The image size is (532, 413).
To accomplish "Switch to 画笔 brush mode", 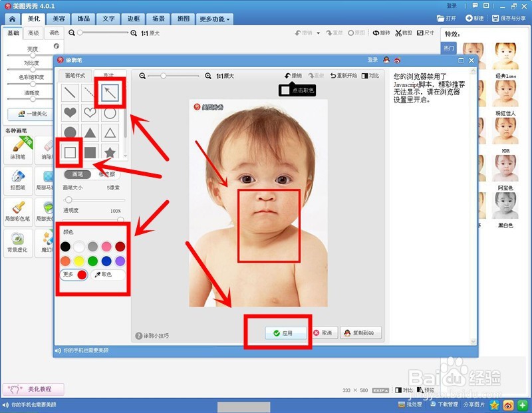I will [x=77, y=174].
